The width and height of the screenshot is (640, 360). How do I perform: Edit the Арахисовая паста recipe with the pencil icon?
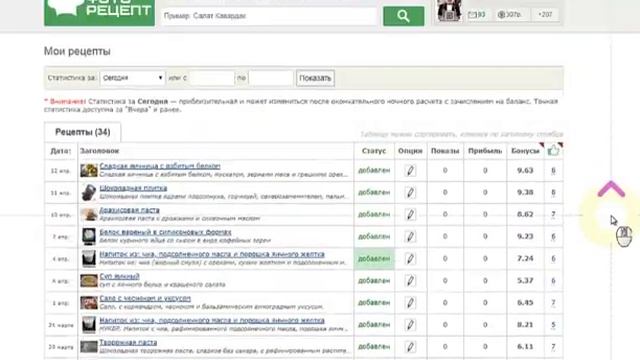(411, 214)
